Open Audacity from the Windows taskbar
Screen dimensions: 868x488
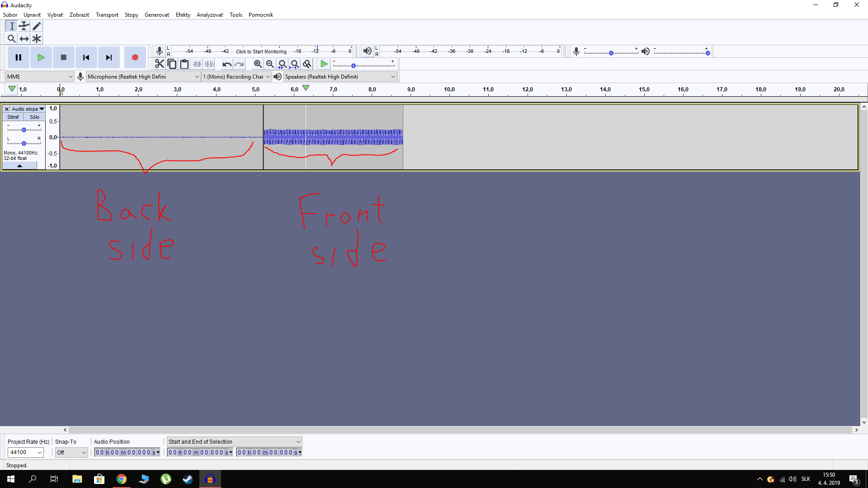[210, 479]
